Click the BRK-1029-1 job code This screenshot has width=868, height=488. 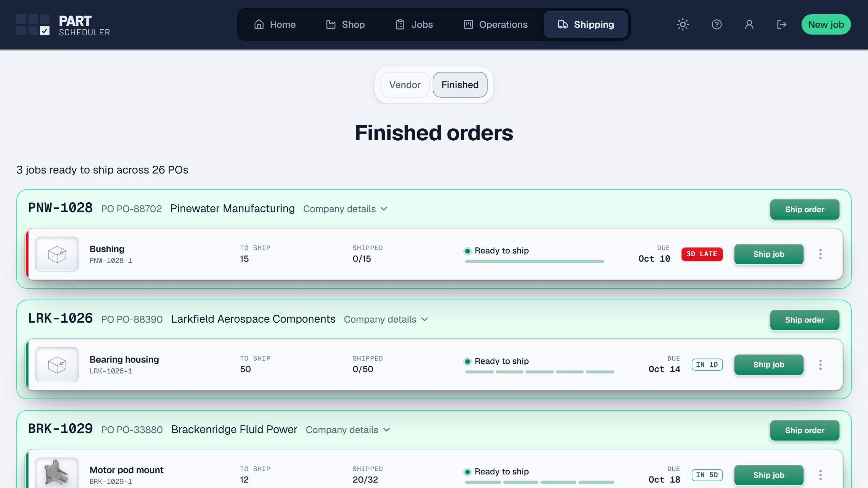(111, 482)
